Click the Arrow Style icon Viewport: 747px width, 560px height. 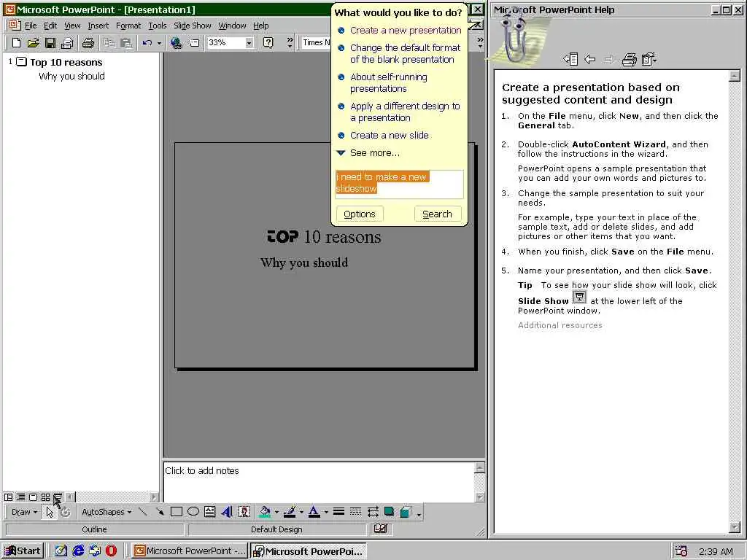[373, 512]
